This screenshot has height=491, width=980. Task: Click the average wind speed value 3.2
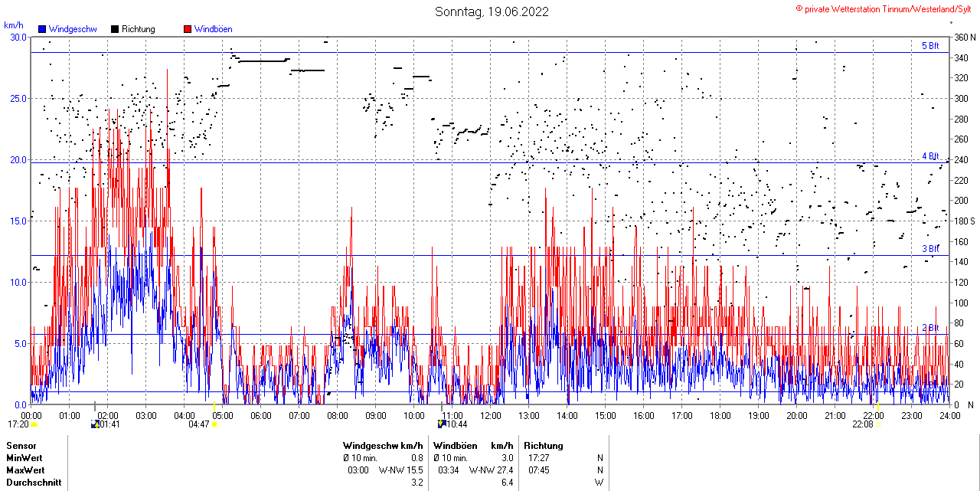click(x=417, y=483)
